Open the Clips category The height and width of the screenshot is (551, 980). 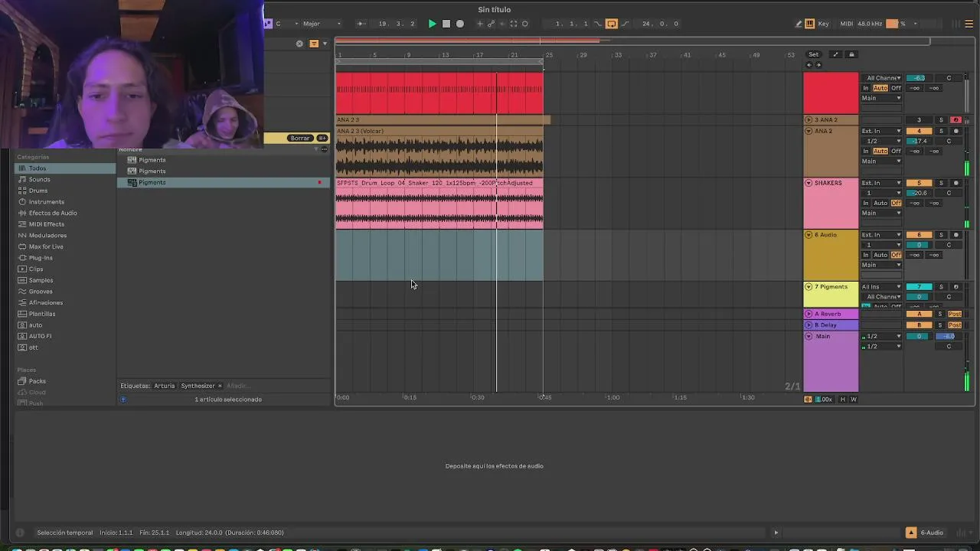36,269
